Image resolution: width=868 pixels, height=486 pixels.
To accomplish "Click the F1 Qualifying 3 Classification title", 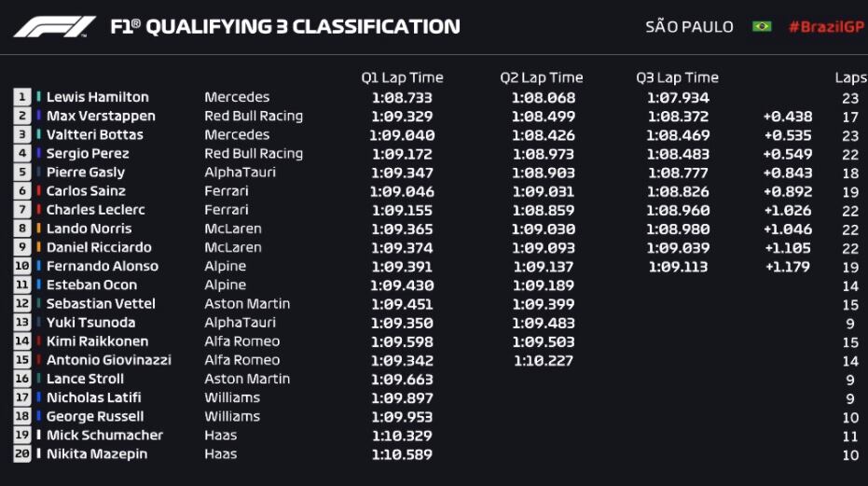I will [x=285, y=26].
